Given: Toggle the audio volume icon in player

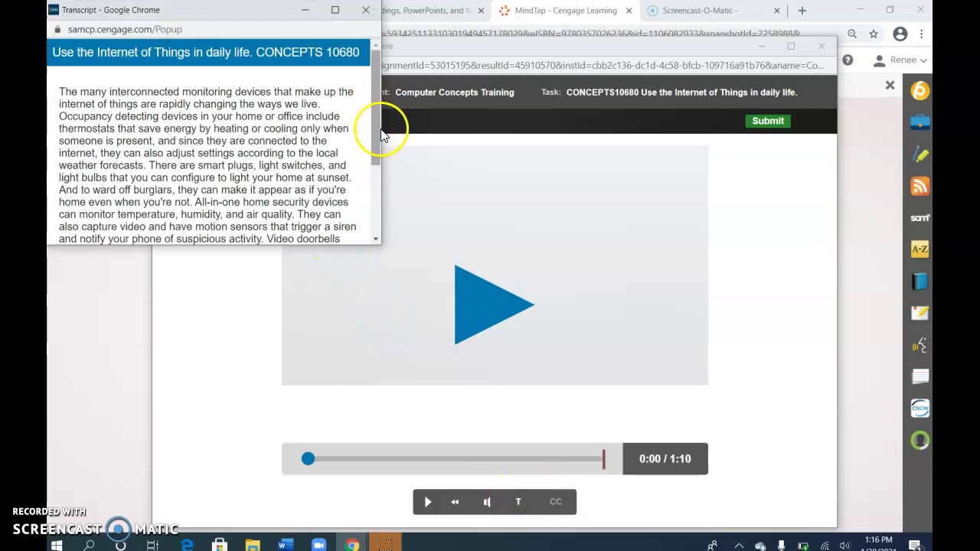Looking at the screenshot, I should coord(487,502).
